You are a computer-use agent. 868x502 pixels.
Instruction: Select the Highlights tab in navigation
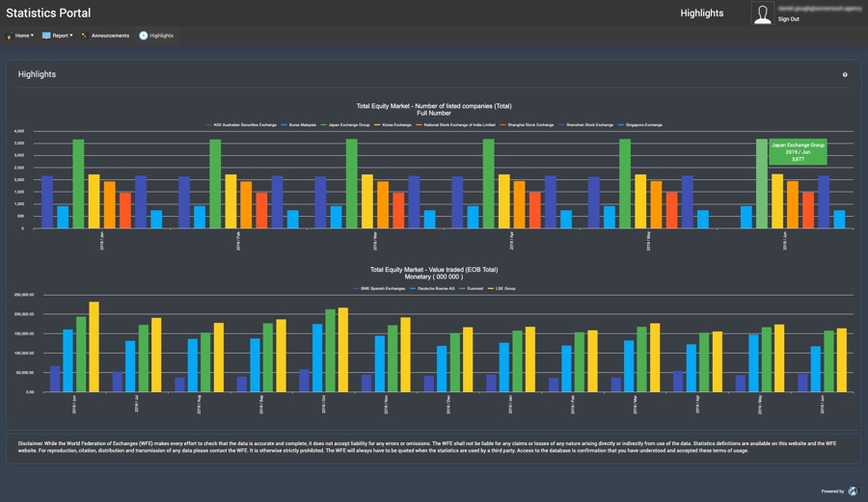161,36
